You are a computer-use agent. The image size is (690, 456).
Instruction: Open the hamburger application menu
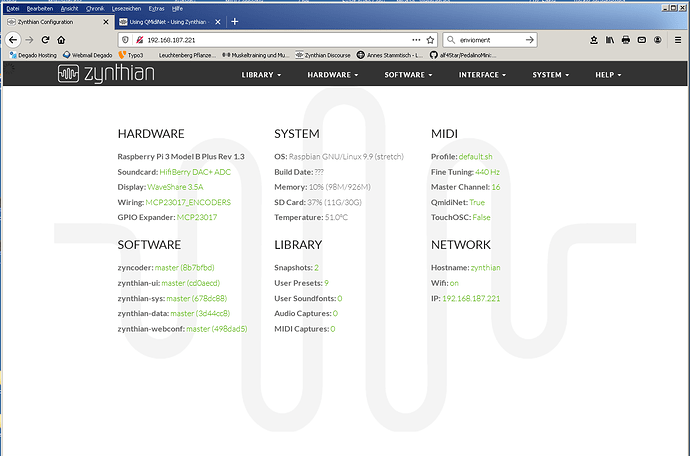[x=678, y=40]
